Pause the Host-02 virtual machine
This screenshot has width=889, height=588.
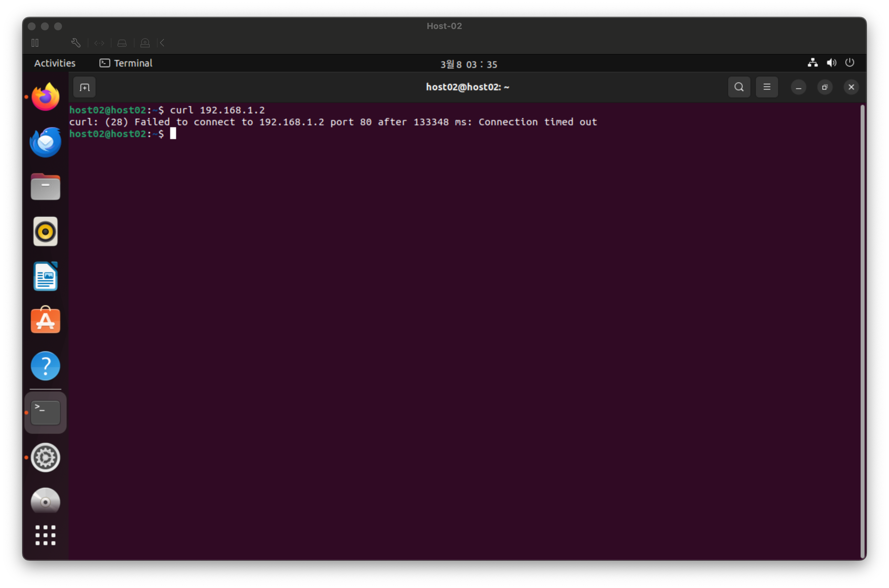[35, 43]
